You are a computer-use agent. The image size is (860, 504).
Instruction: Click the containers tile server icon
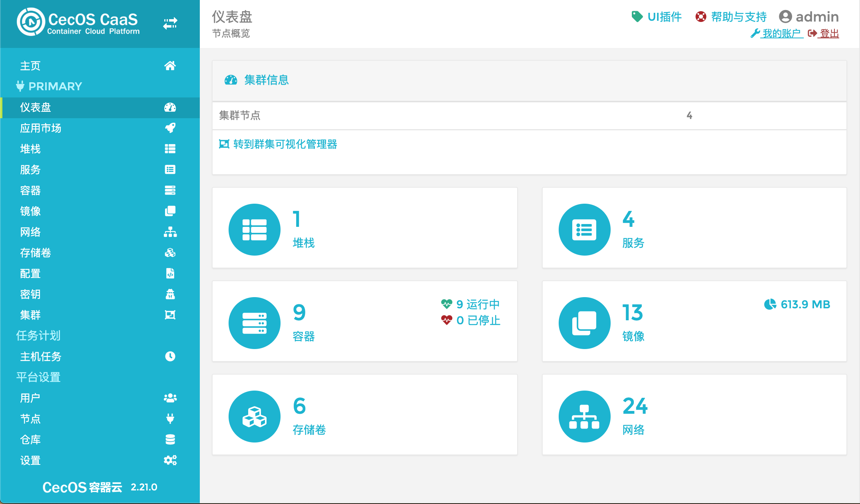254,323
